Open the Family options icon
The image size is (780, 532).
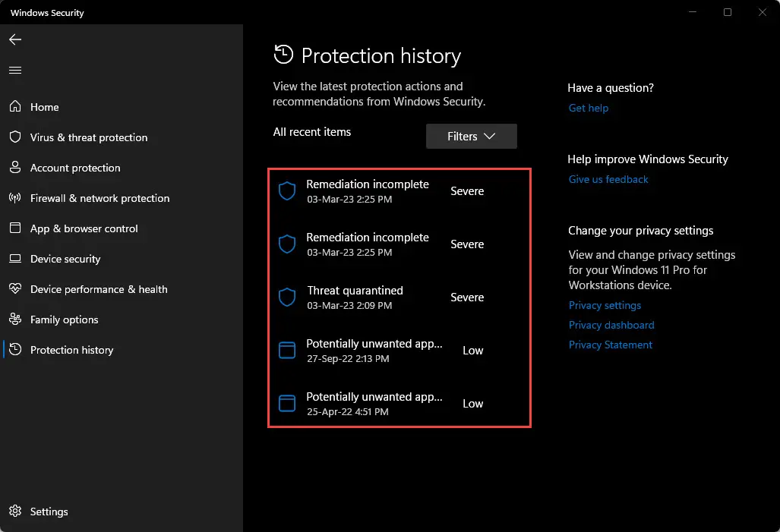click(x=14, y=320)
